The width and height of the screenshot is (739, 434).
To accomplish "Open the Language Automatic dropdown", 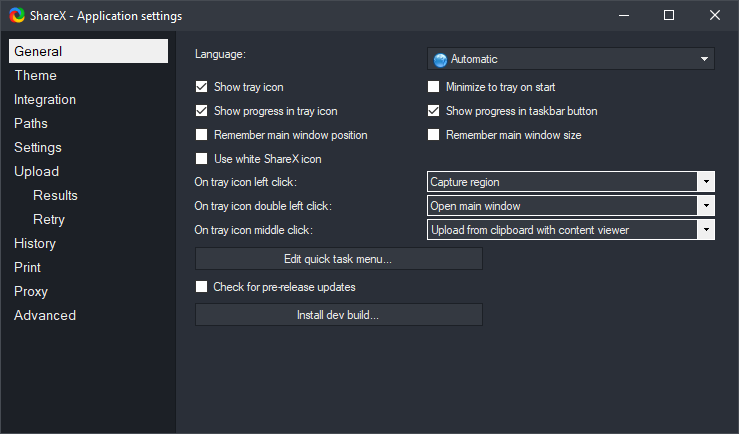I will pos(571,59).
